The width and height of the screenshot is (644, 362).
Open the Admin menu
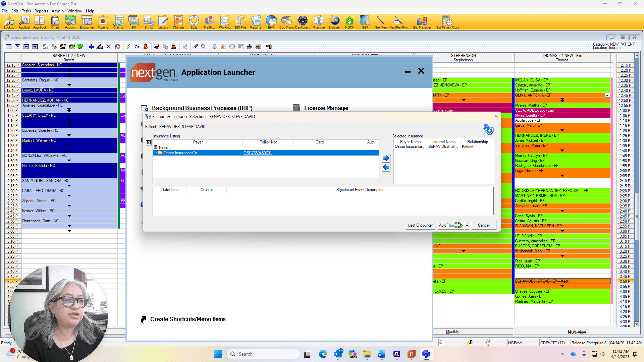(x=57, y=11)
